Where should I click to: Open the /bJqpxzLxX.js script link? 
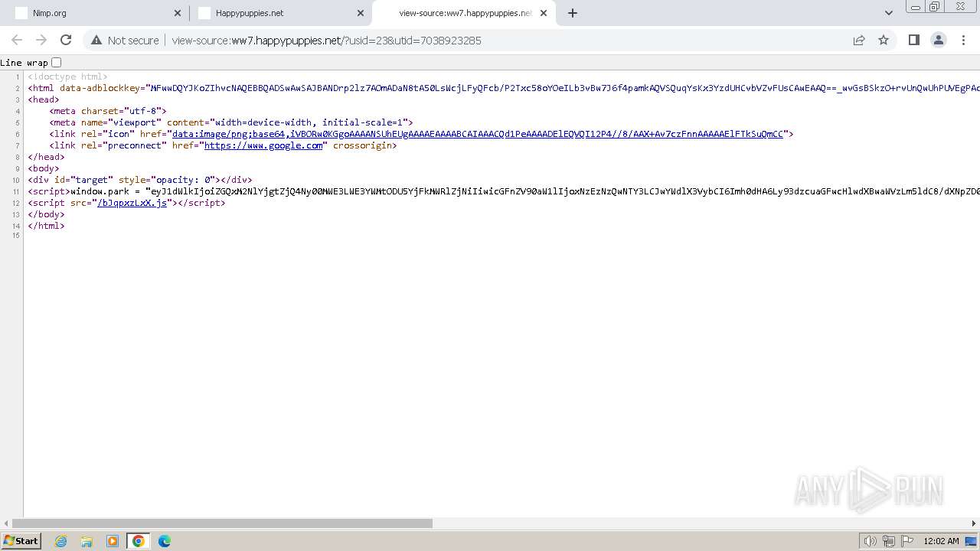click(x=132, y=203)
